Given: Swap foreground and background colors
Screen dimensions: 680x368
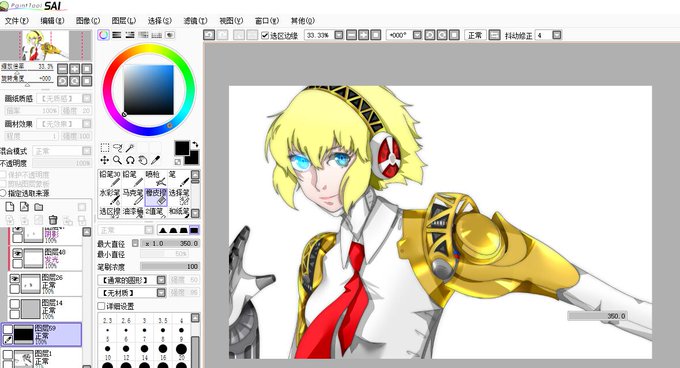Looking at the screenshot, I should tap(195, 144).
